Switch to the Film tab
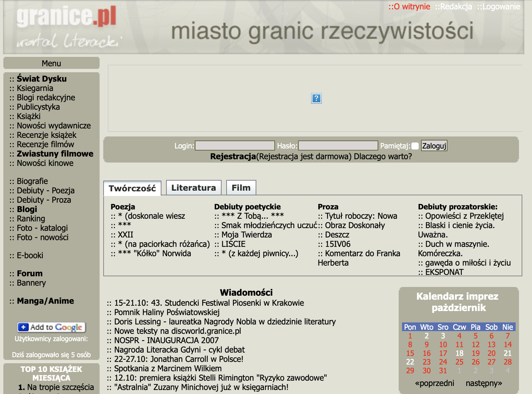The image size is (532, 394). [x=241, y=188]
